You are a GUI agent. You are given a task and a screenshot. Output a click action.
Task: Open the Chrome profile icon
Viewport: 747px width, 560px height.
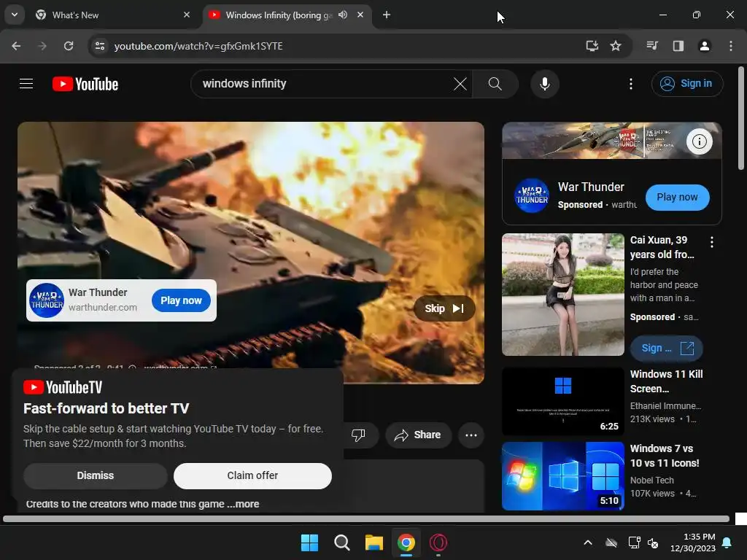click(x=704, y=46)
